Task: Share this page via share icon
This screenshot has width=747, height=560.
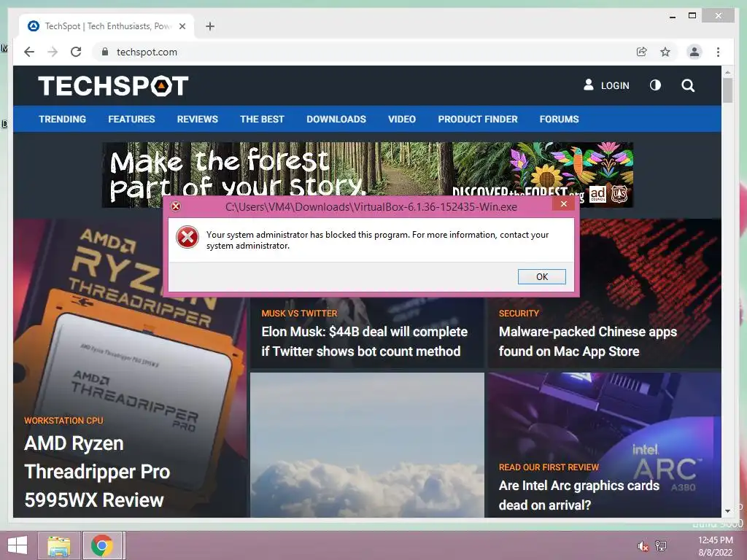Action: pyautogui.click(x=642, y=52)
